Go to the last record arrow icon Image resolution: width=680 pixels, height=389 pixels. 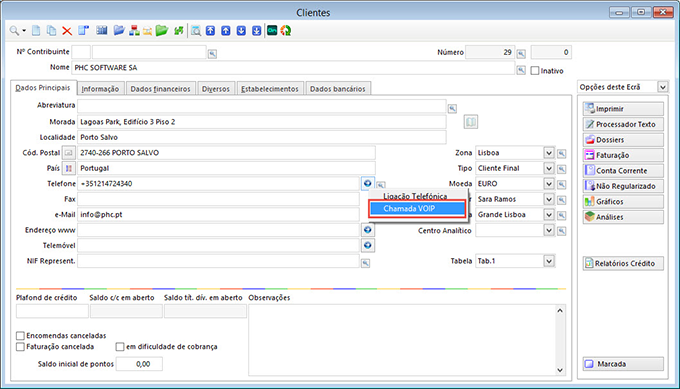257,31
